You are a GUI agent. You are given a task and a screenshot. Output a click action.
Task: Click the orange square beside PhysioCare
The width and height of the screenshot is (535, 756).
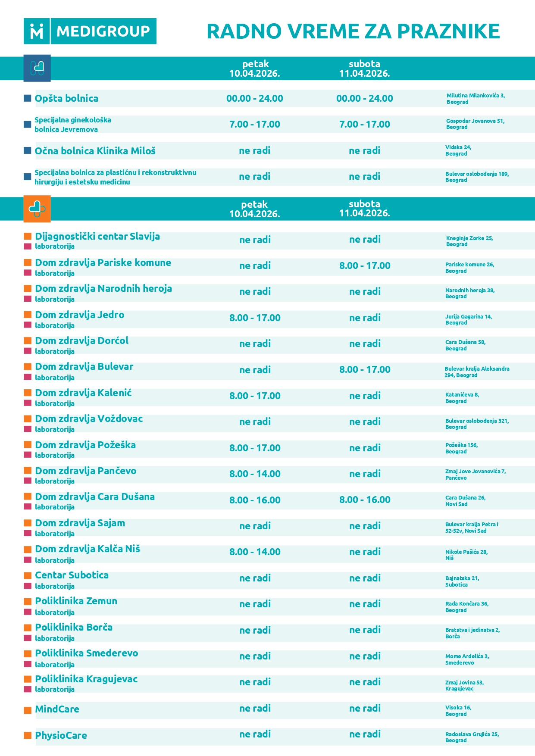coord(28,736)
